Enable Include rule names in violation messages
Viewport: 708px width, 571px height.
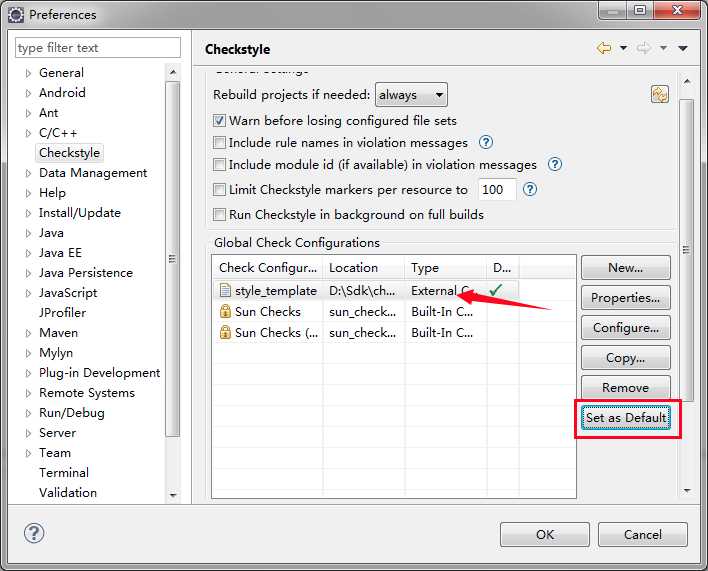pyautogui.click(x=219, y=143)
